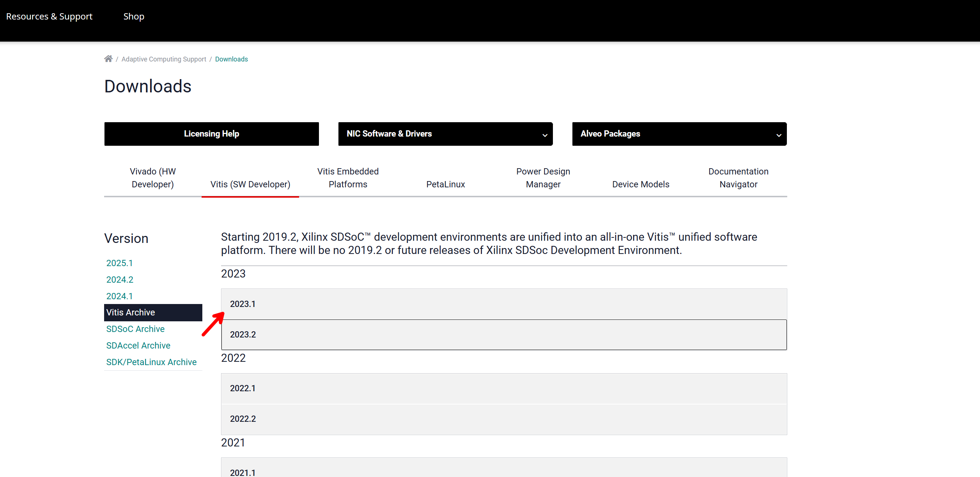Expand the 2022.1 accordion row
The height and width of the screenshot is (477, 980).
503,388
